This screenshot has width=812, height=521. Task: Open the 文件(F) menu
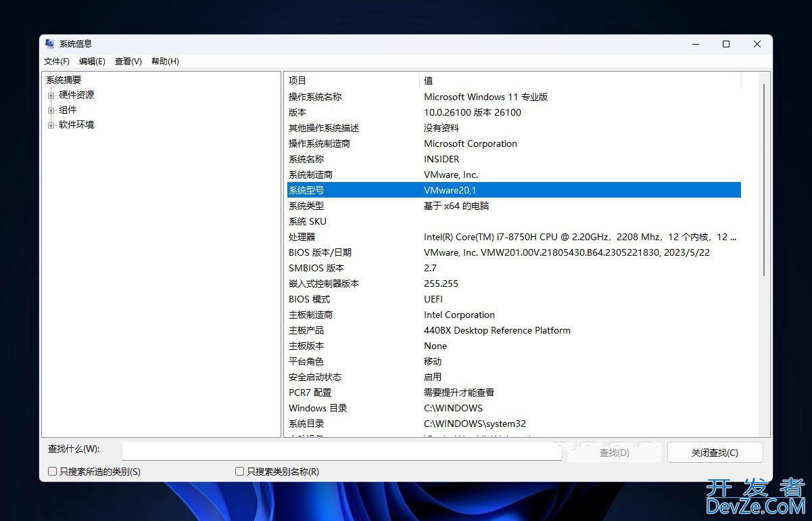click(57, 62)
